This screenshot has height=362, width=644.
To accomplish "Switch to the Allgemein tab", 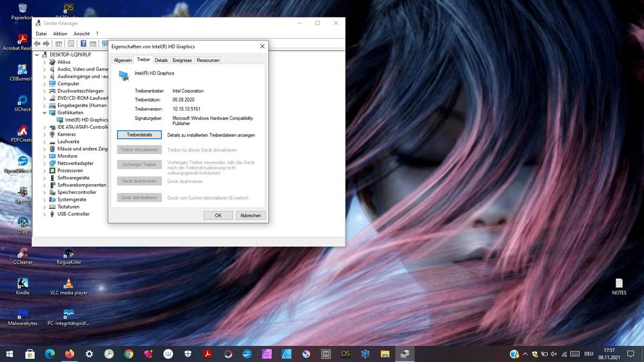I will click(122, 61).
